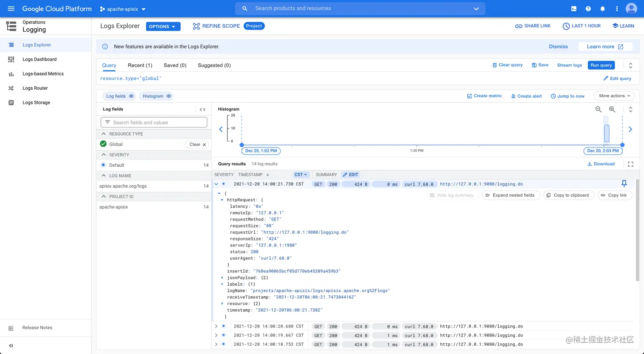644x354 pixels.
Task: Move histogram time range backward
Action: point(221,129)
